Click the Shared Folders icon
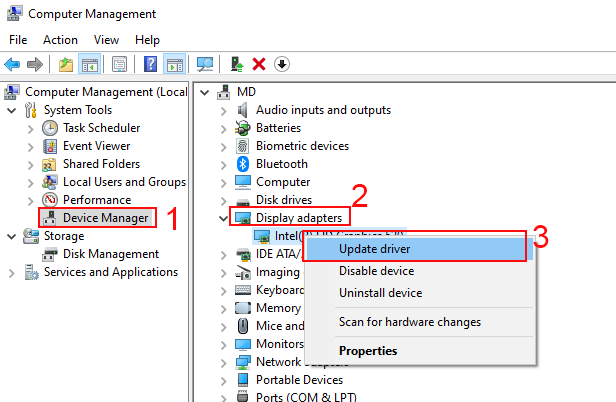Screen dimensions: 616x402 (49, 164)
